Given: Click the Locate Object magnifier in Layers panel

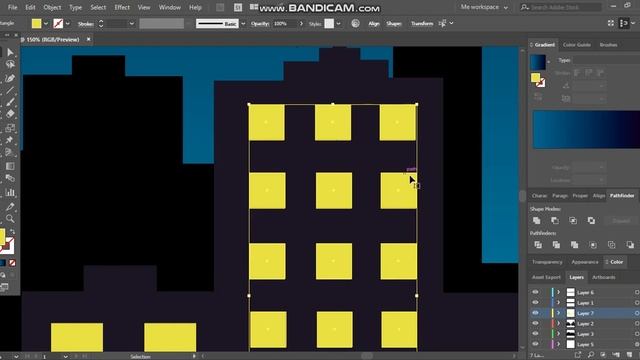Looking at the screenshot, I should [591, 355].
